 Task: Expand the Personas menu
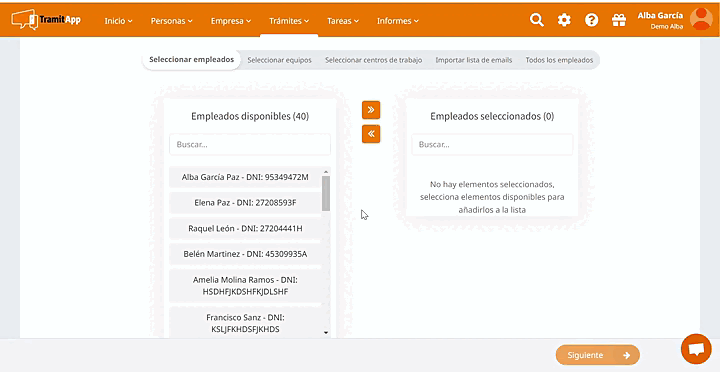(172, 21)
